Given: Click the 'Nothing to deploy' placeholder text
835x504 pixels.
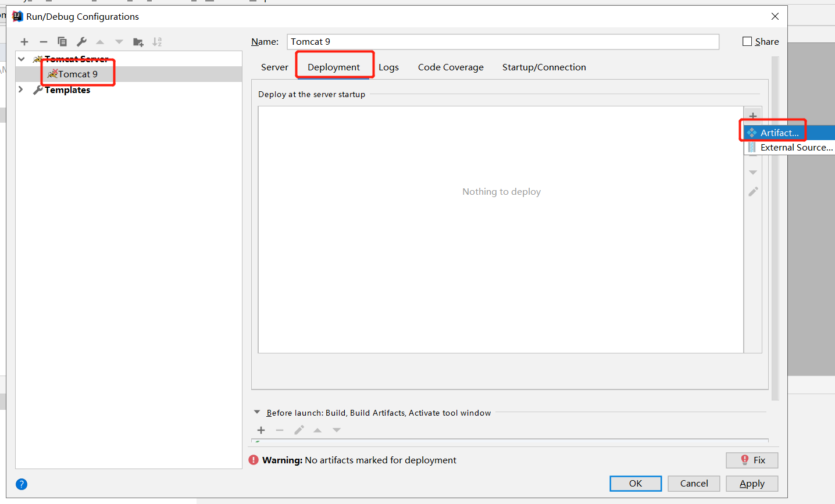Looking at the screenshot, I should point(501,192).
